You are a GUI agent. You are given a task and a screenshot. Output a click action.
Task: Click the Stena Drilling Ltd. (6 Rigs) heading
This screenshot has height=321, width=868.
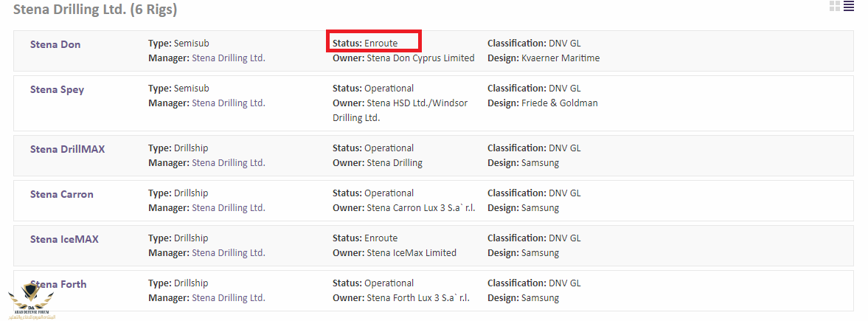point(94,10)
